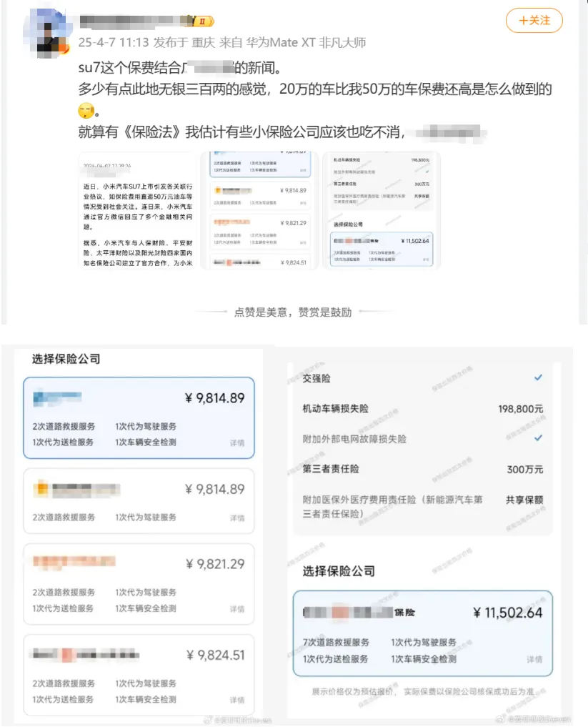Open 详情 on the ¥11,502.64 card
This screenshot has width=588, height=727.
click(x=534, y=659)
